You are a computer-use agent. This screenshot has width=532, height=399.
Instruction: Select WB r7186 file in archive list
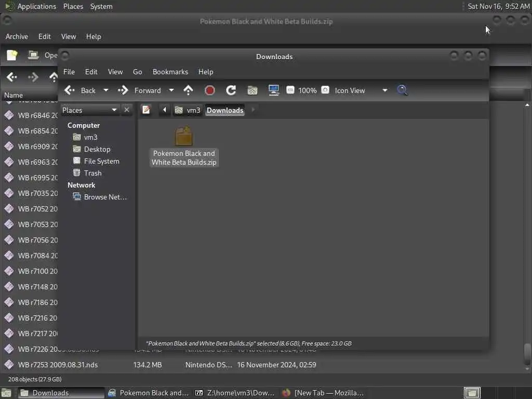point(31,302)
